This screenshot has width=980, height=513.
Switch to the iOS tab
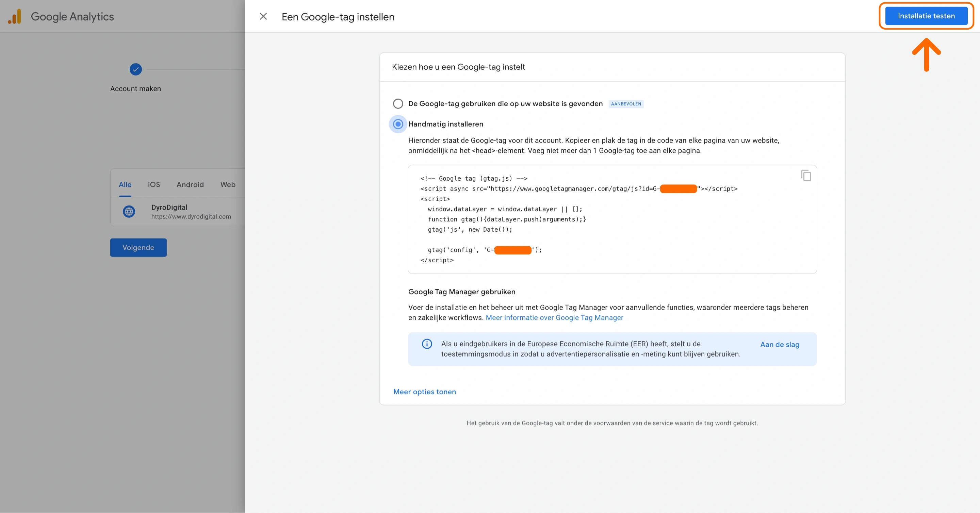154,184
